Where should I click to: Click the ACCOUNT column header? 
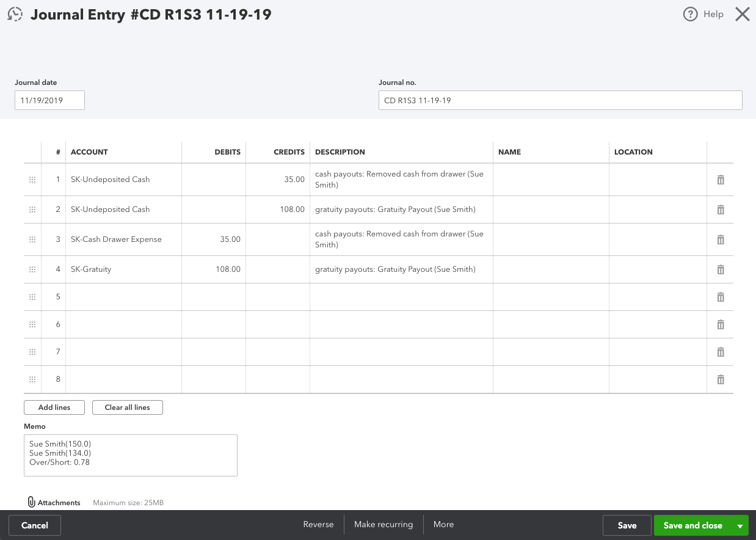pos(89,152)
